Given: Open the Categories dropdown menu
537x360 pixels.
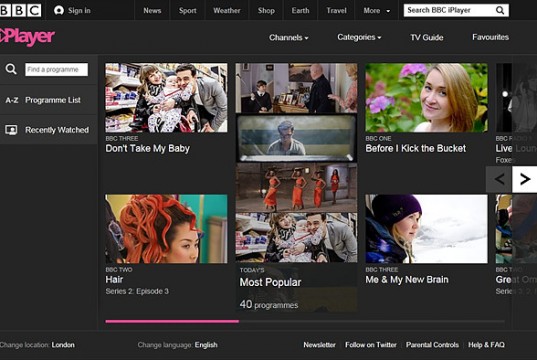Looking at the screenshot, I should pyautogui.click(x=359, y=37).
